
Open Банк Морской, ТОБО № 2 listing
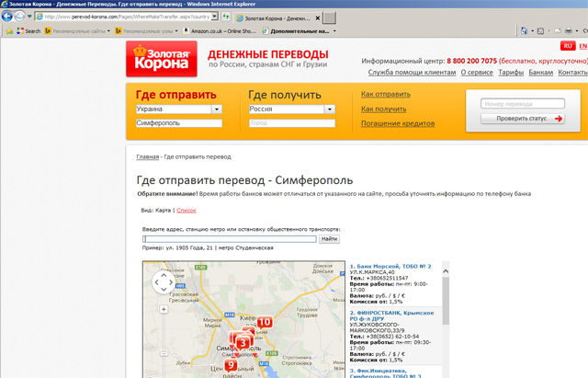pos(390,266)
